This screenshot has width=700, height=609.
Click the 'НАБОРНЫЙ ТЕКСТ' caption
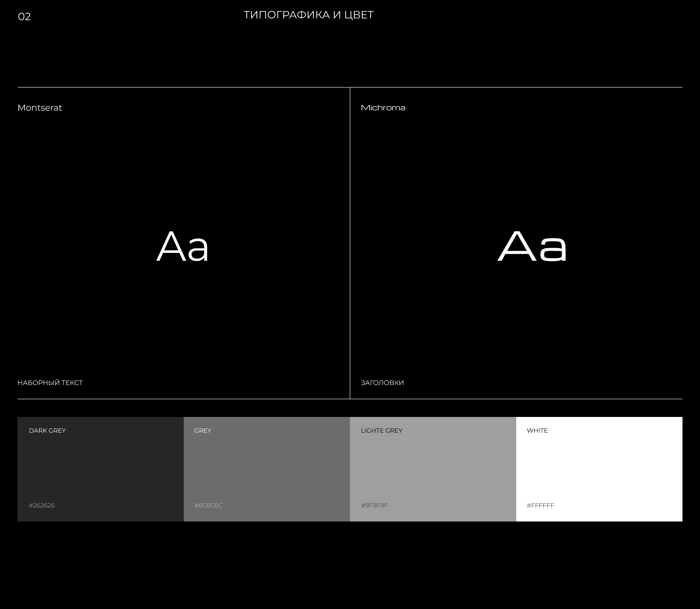tap(50, 383)
